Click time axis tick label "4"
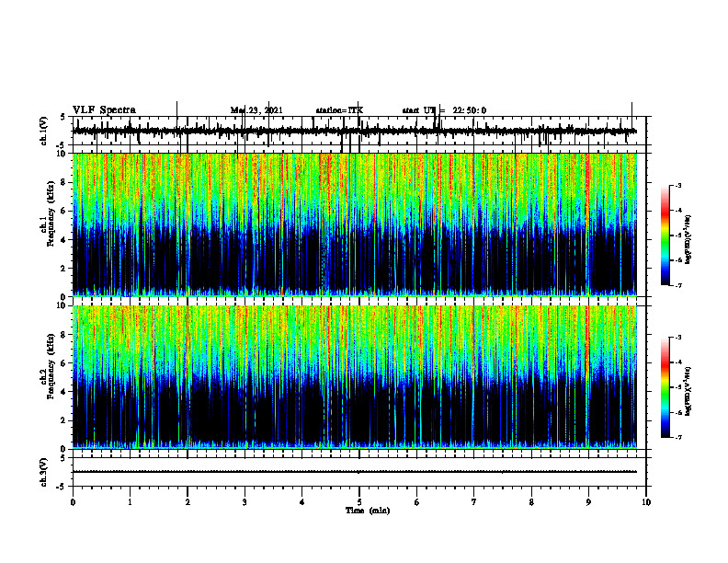The width and height of the screenshot is (728, 563). tap(302, 502)
